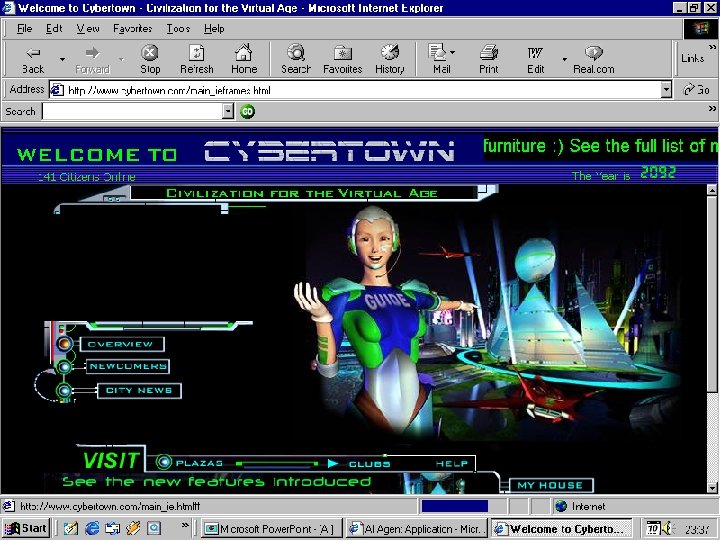Click the address bar Go button
Viewport: 720px width, 540px height.
[696, 90]
